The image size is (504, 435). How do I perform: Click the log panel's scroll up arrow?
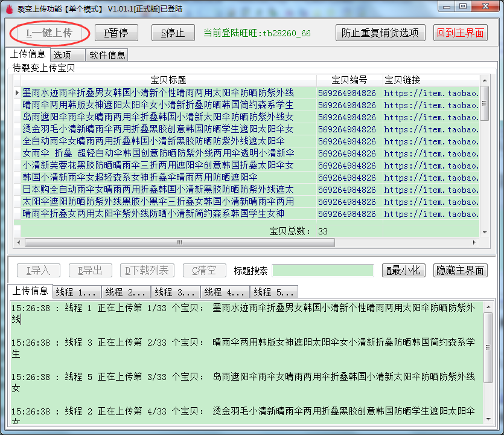[488, 304]
